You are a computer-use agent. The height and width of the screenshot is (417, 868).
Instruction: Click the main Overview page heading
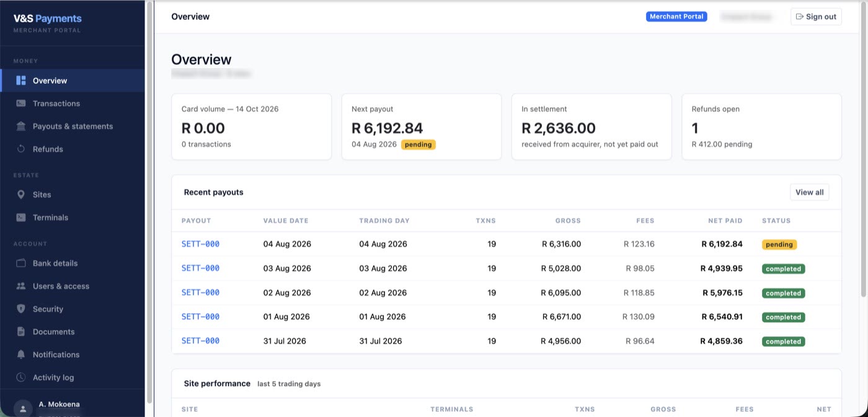point(201,59)
